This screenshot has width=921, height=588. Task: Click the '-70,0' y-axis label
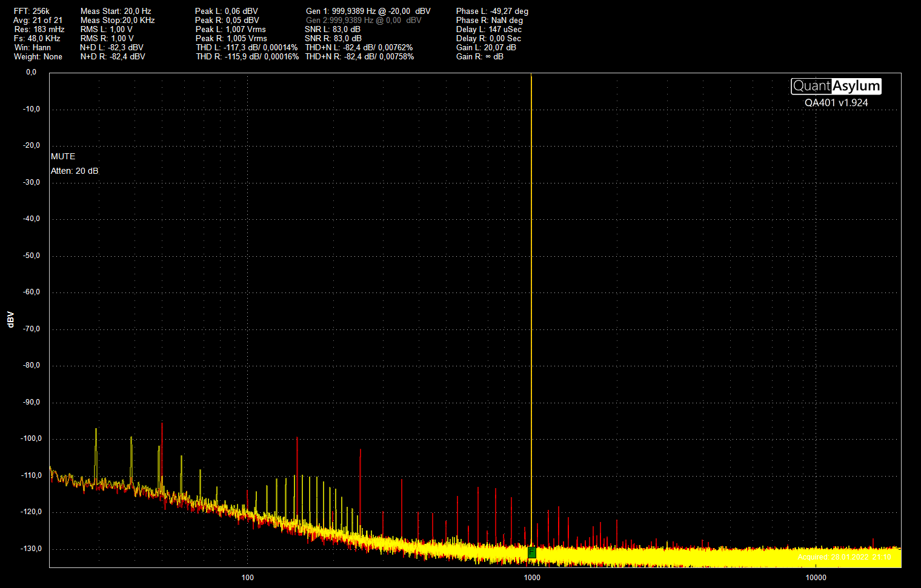click(32, 329)
